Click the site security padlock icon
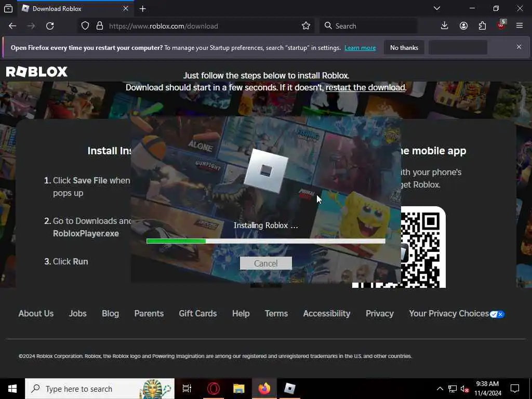532x399 pixels. [x=99, y=26]
